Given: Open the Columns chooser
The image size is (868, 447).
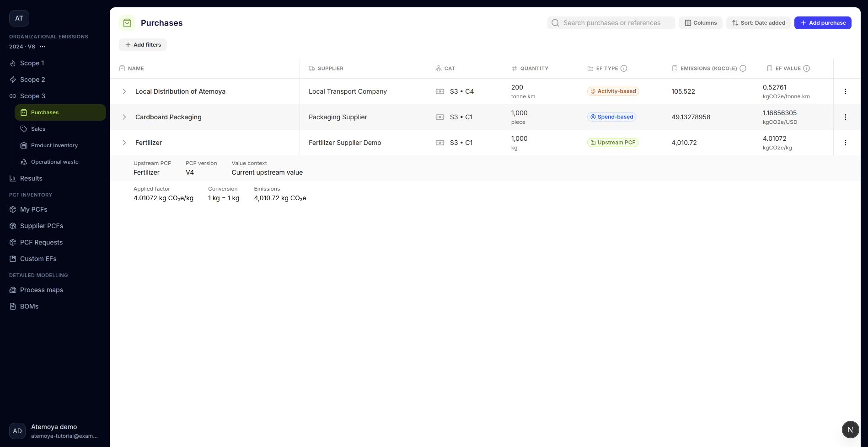Looking at the screenshot, I should [701, 23].
